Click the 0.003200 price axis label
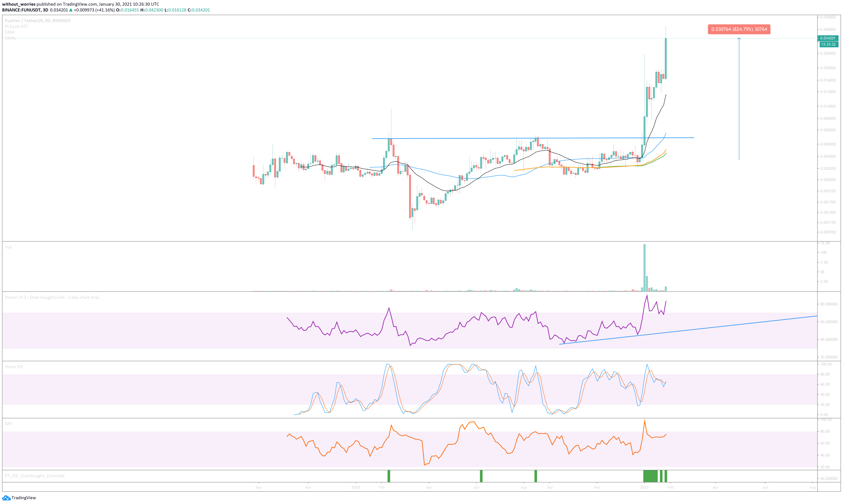843x504 pixels. 828,169
